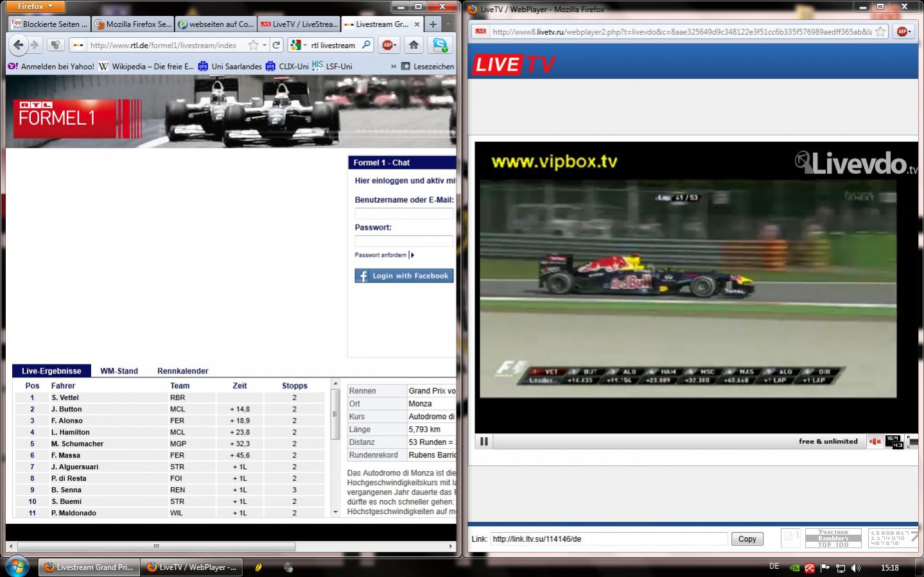
Task: Click the DE language indicator
Action: (774, 566)
